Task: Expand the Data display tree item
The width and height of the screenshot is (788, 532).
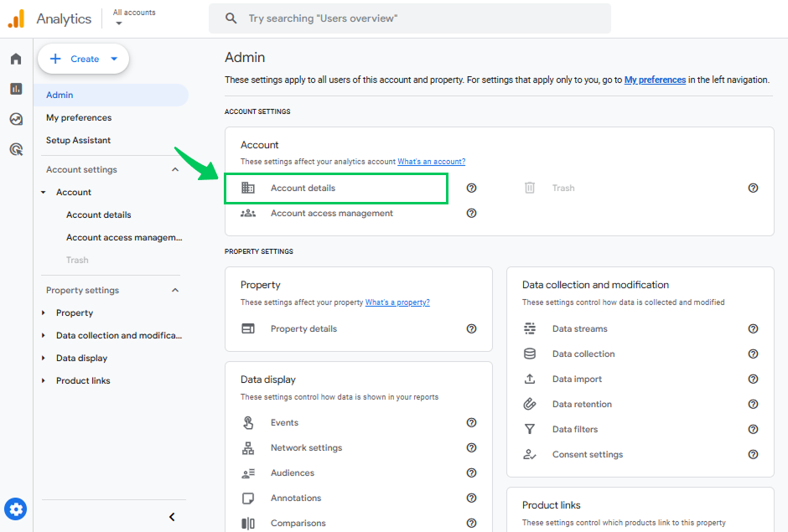Action: 44,359
